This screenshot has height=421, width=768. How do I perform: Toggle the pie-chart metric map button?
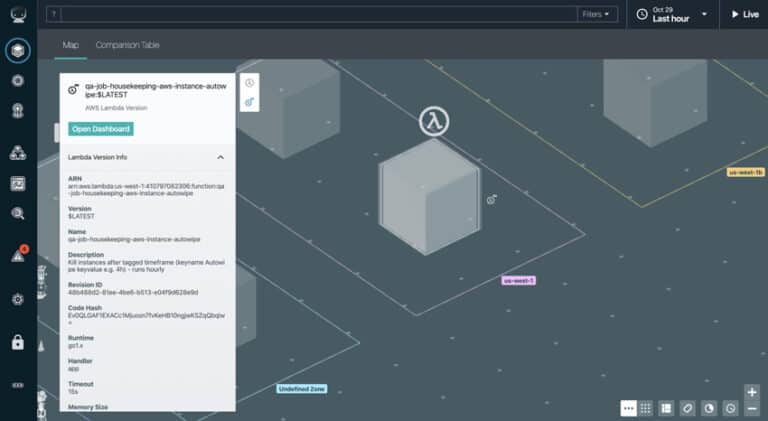click(709, 408)
